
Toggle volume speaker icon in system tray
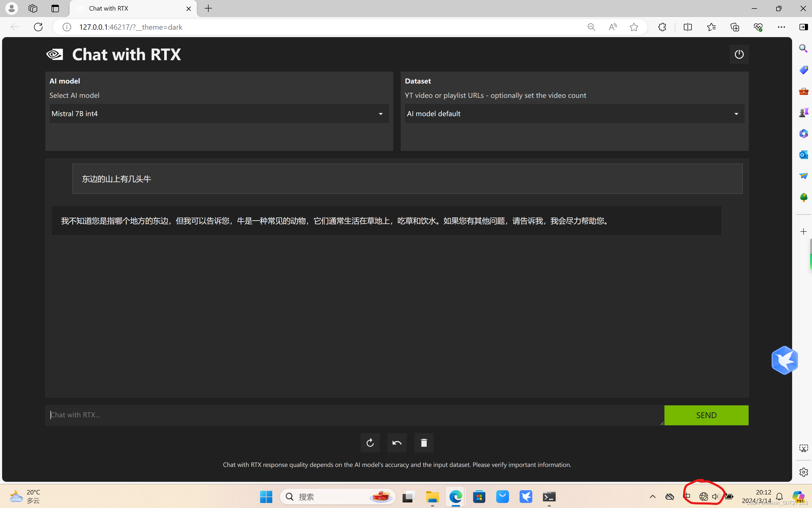pyautogui.click(x=715, y=497)
